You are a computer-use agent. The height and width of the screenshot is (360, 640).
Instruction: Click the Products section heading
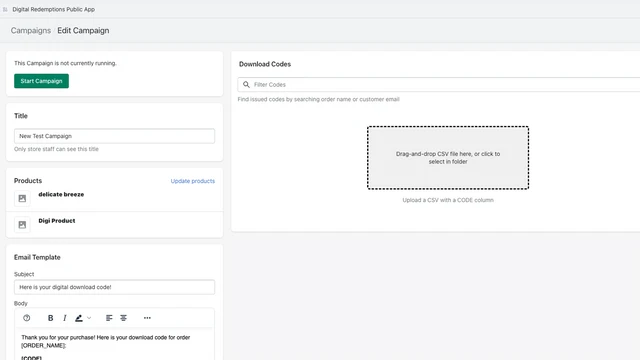pyautogui.click(x=28, y=181)
